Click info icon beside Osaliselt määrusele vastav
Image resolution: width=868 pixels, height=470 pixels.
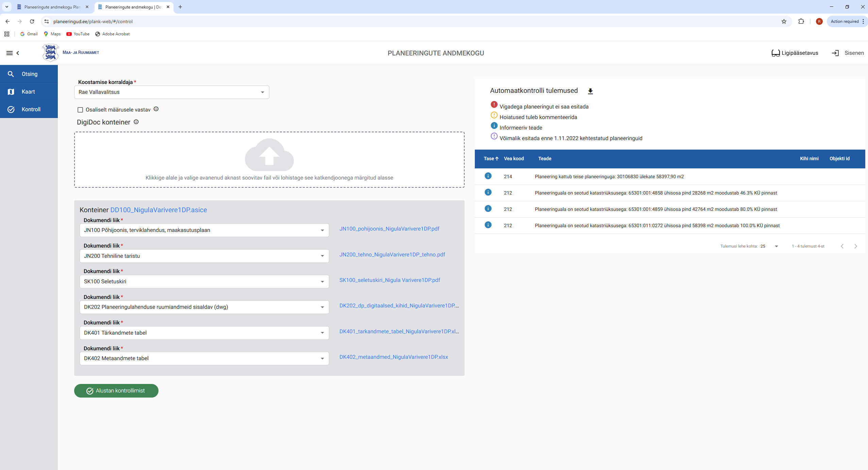point(156,109)
